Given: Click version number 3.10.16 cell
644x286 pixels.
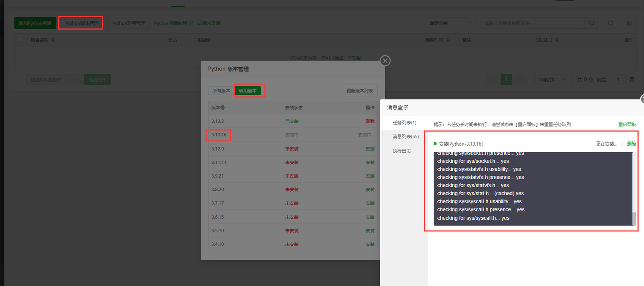Looking at the screenshot, I should pyautogui.click(x=219, y=135).
